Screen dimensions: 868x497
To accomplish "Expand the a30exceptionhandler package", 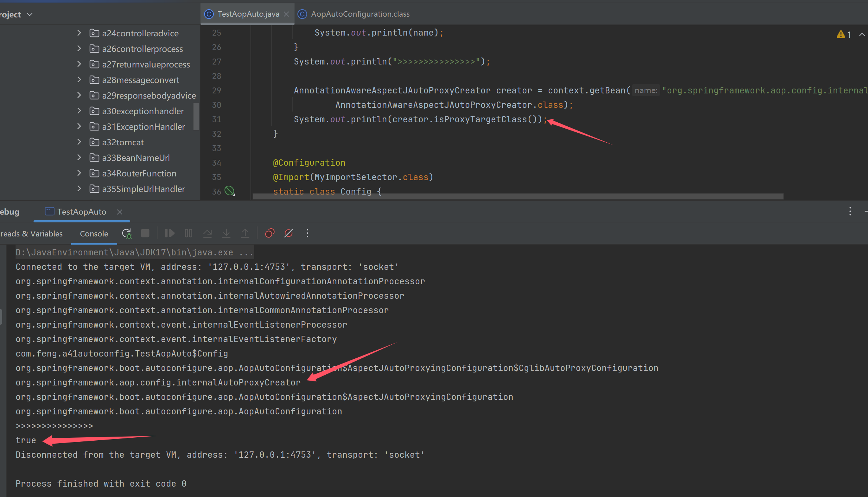I will 79,111.
